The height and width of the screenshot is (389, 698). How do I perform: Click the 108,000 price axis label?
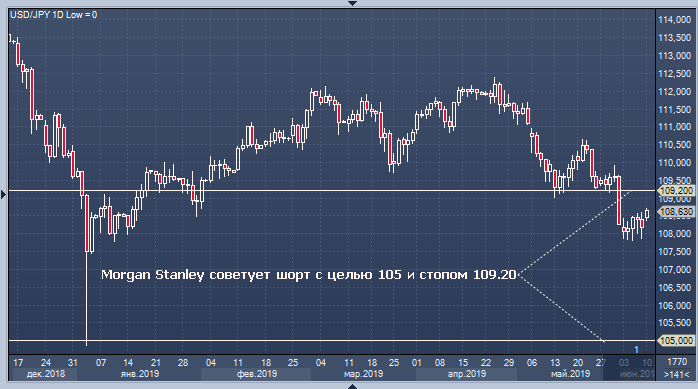675,234
